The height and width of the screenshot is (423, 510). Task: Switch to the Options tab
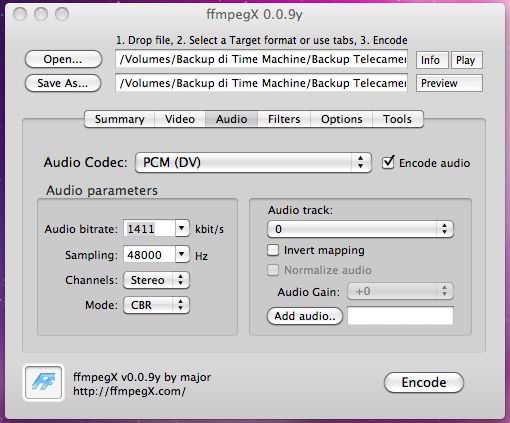pyautogui.click(x=341, y=119)
